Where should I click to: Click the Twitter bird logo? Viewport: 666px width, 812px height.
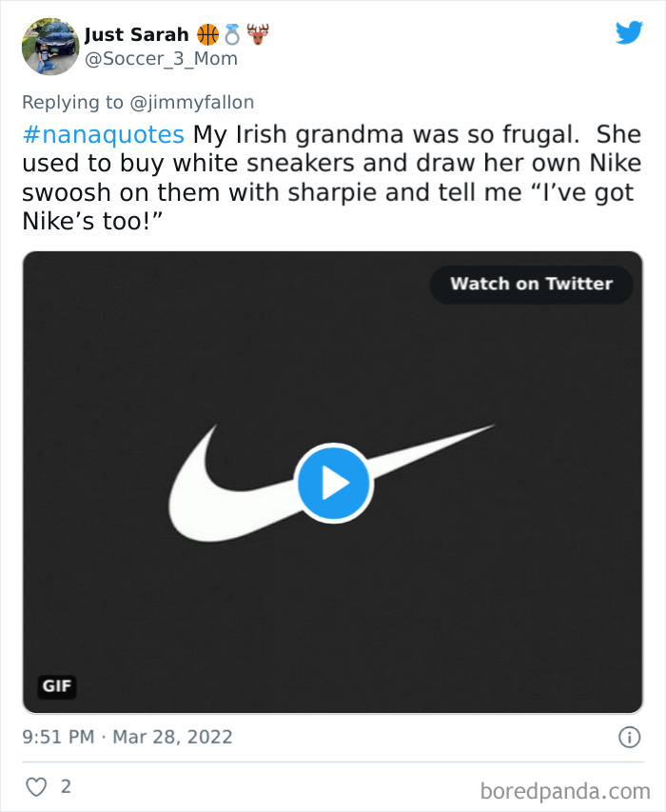[630, 31]
